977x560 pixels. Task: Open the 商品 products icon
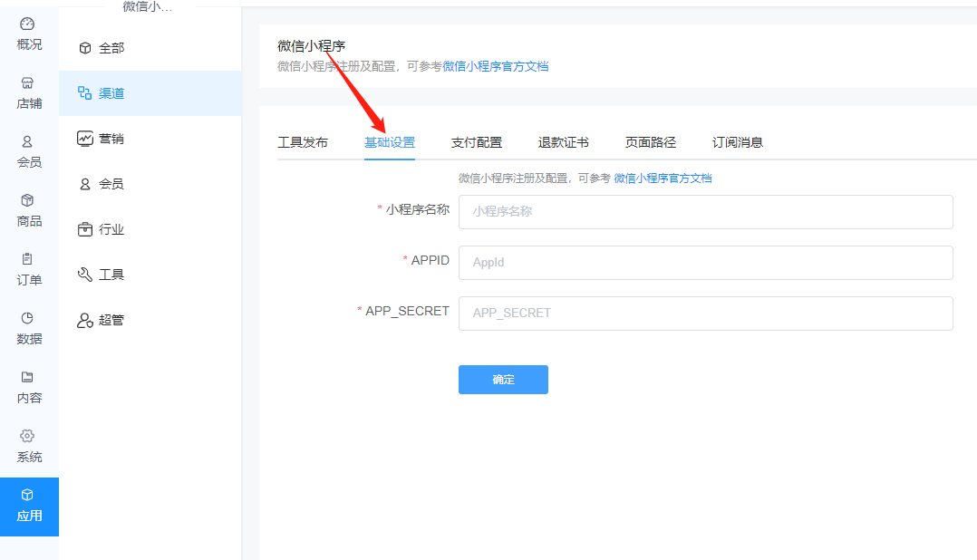(x=27, y=200)
